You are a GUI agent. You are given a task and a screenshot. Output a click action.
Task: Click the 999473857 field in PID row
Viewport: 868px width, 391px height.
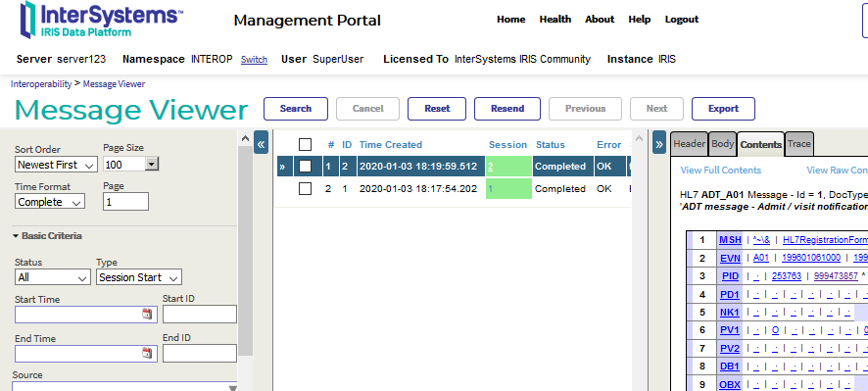836,275
